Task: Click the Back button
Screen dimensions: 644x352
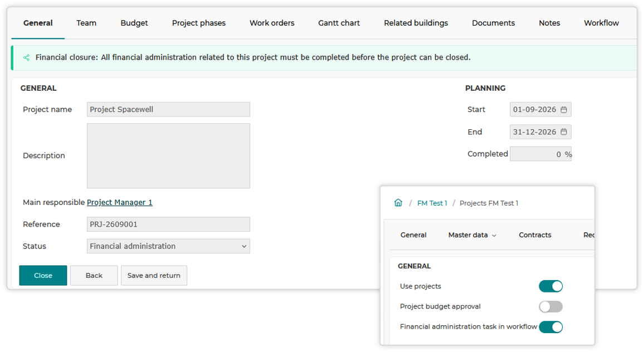Action: coord(94,275)
